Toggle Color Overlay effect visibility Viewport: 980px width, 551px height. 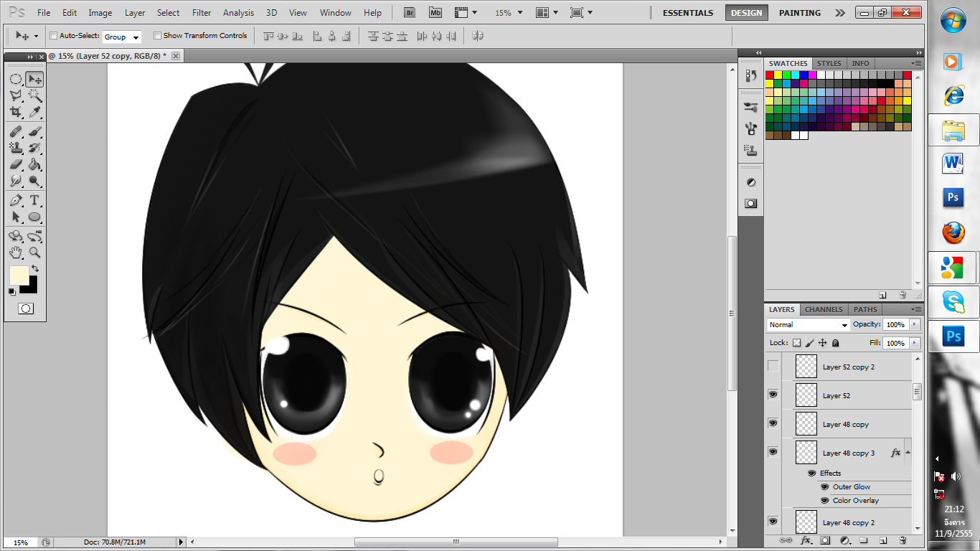tap(825, 501)
